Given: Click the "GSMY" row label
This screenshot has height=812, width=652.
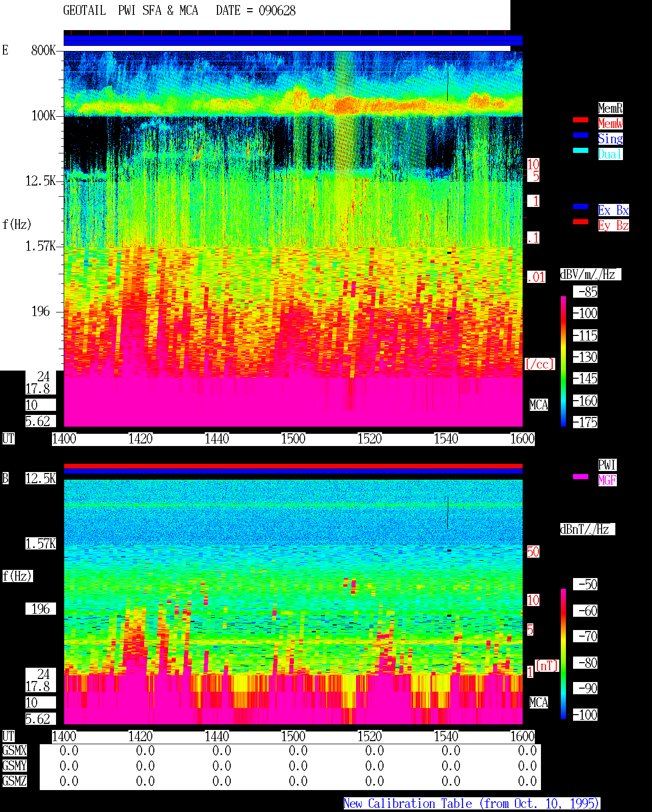Looking at the screenshot, I should (14, 766).
